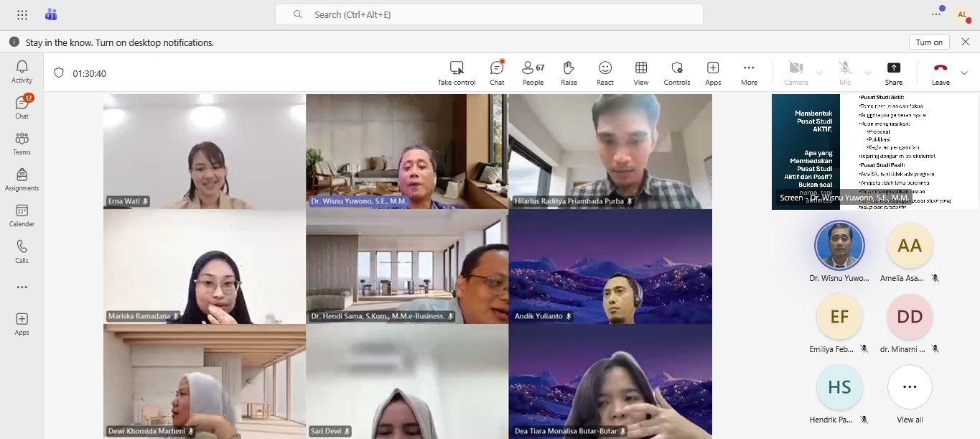The width and height of the screenshot is (980, 439).
Task: Leave the meeting
Action: coord(940,73)
